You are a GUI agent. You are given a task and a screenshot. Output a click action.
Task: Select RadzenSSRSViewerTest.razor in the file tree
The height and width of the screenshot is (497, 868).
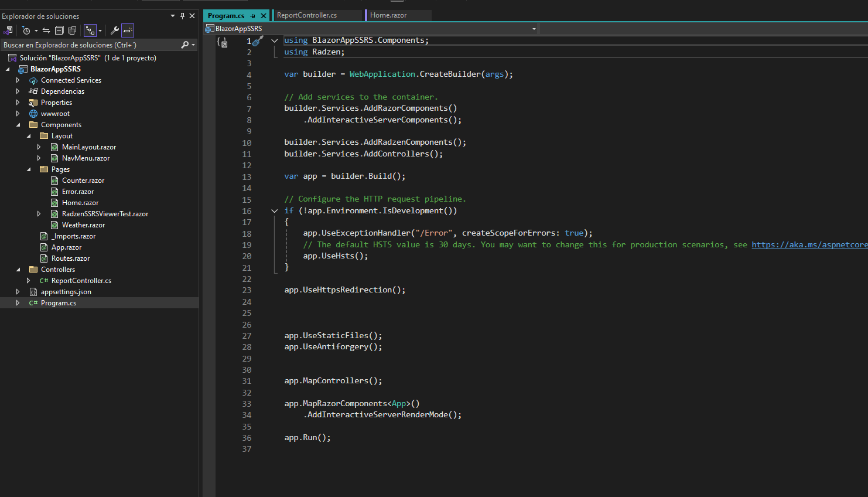coord(105,214)
